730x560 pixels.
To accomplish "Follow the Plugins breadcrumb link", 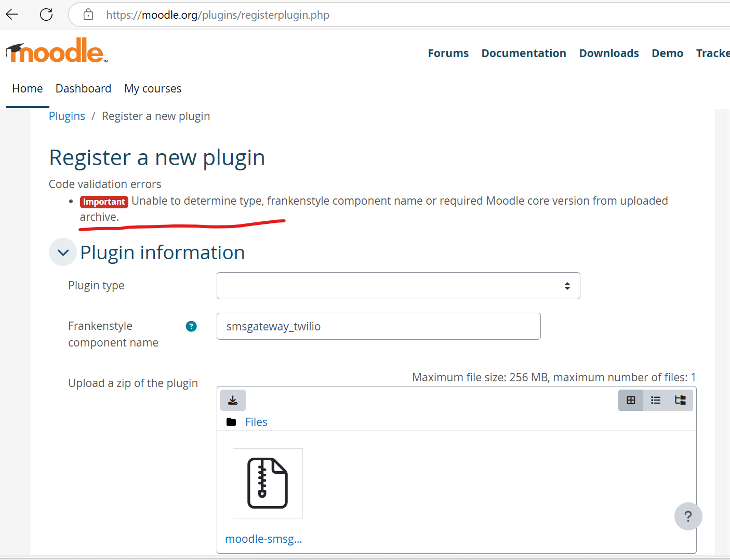I will click(67, 116).
